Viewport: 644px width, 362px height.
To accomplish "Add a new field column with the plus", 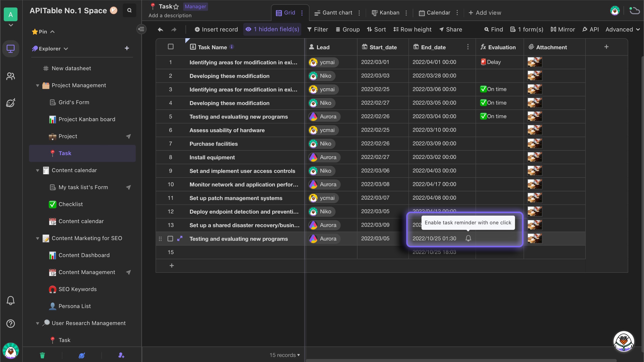I will pyautogui.click(x=606, y=47).
